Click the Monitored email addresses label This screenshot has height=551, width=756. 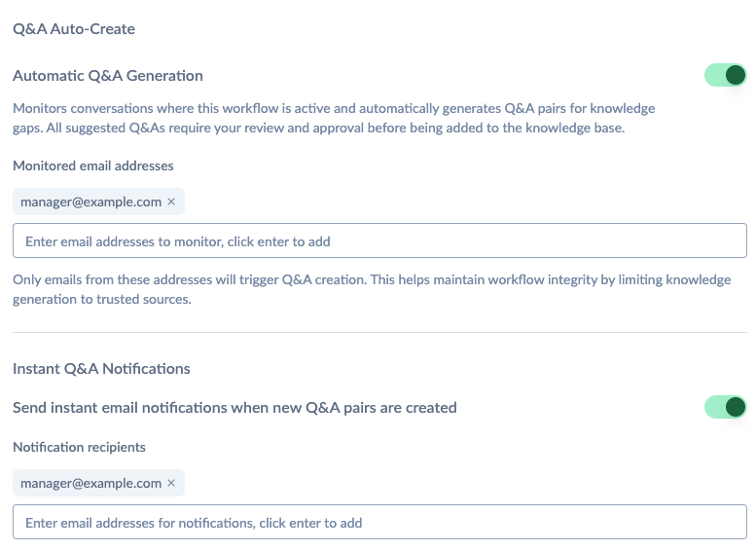93,165
